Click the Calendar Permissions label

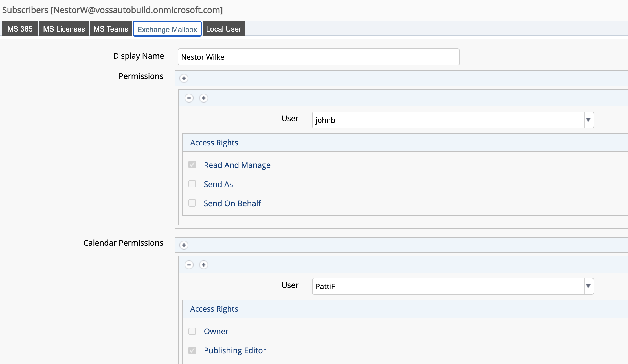coord(123,243)
